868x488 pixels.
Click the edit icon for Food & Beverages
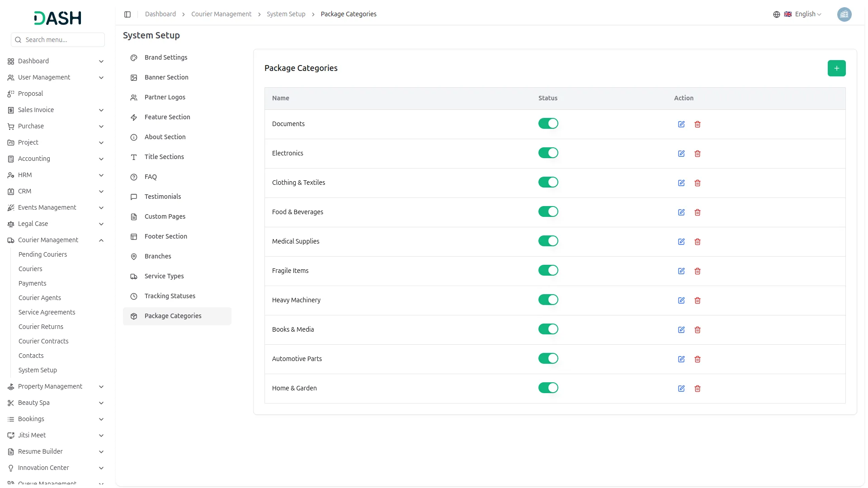[681, 212]
